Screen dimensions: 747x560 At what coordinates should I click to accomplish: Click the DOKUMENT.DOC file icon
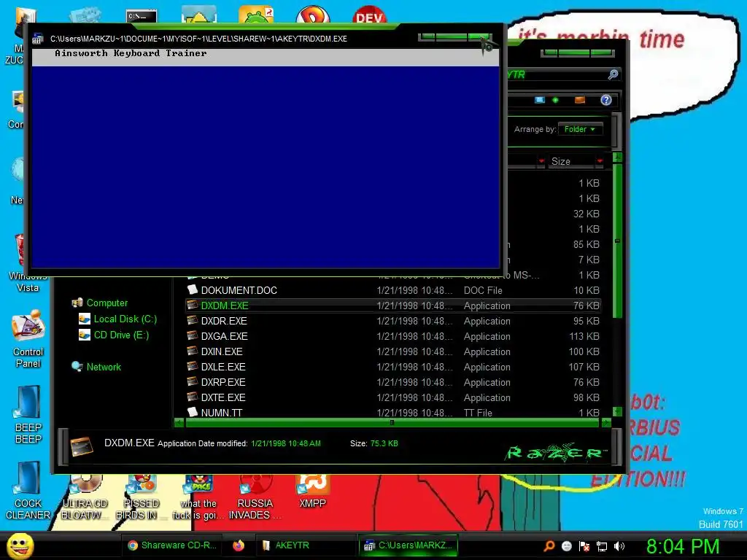click(193, 289)
